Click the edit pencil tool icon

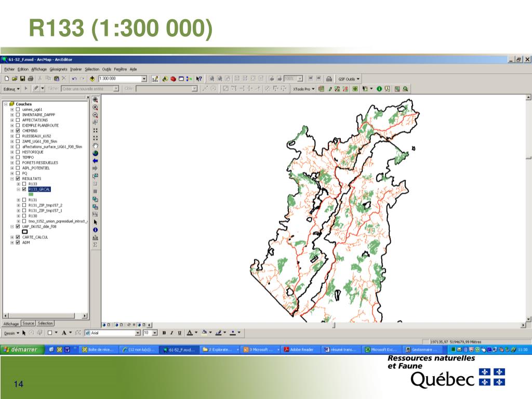click(36, 88)
